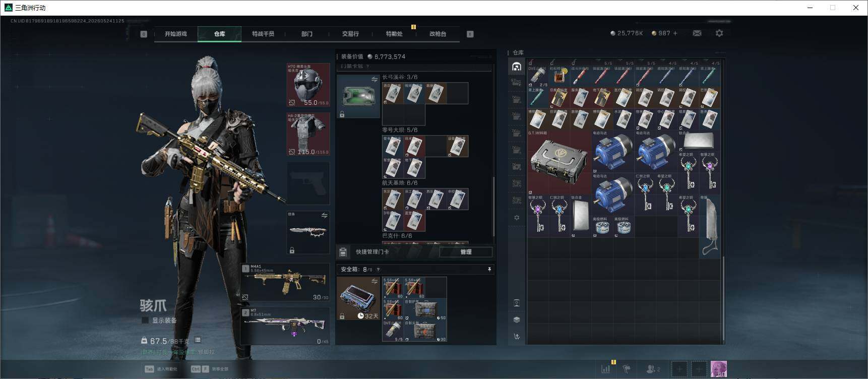Click the sort icon at warehouse sidebar bottom
This screenshot has width=868, height=379.
click(x=517, y=336)
